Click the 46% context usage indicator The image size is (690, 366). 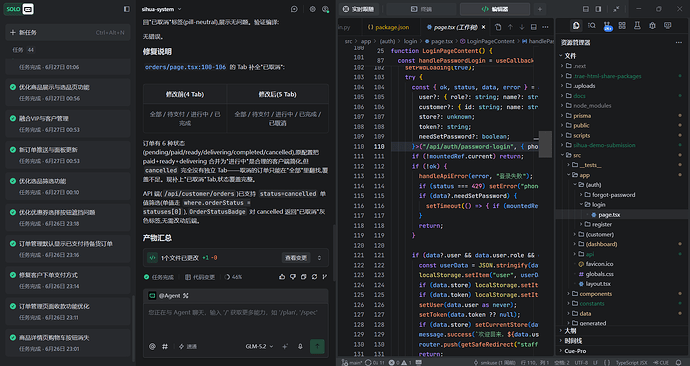233,277
